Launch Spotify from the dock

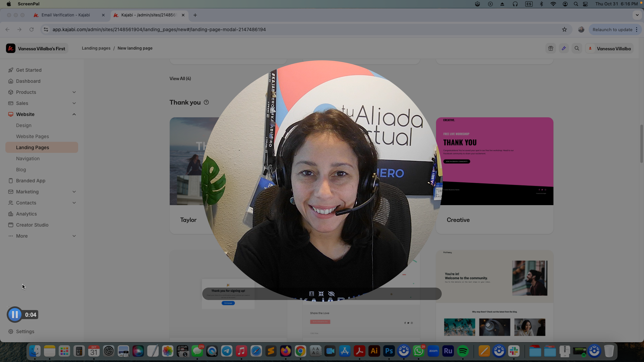tap(463, 351)
